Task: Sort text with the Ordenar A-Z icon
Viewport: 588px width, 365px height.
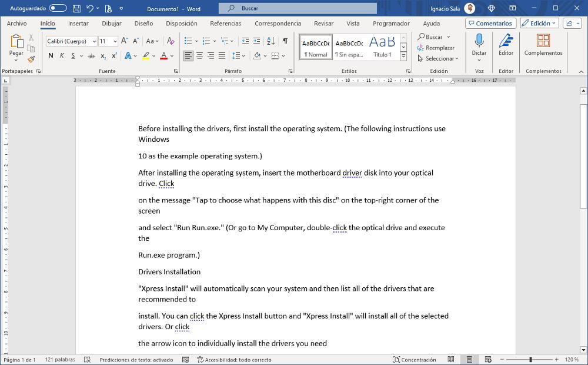Action: [269, 41]
